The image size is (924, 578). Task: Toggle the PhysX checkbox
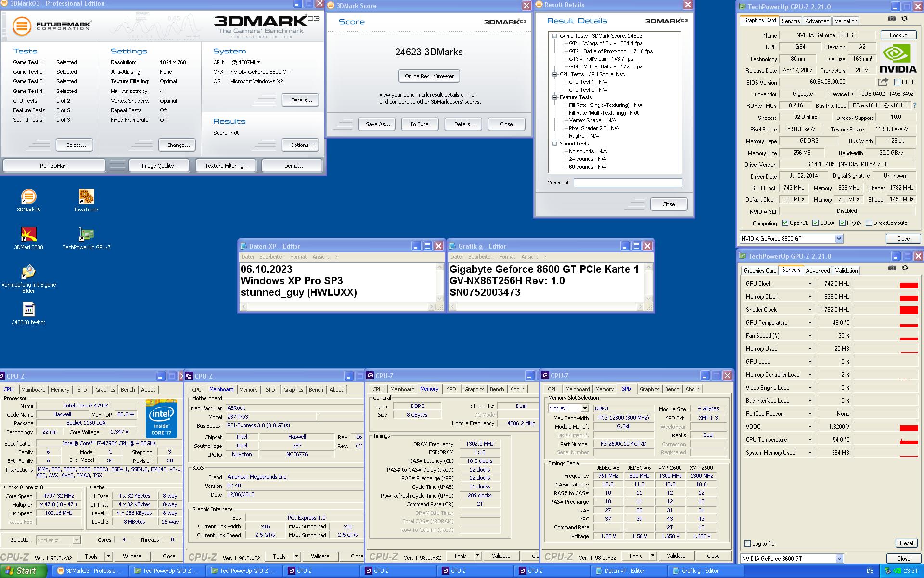[x=842, y=223]
